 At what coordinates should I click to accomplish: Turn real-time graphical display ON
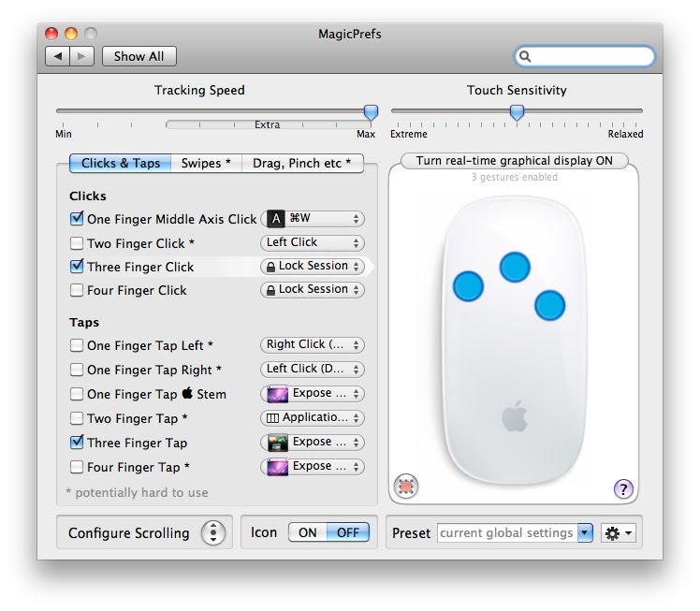(x=515, y=161)
